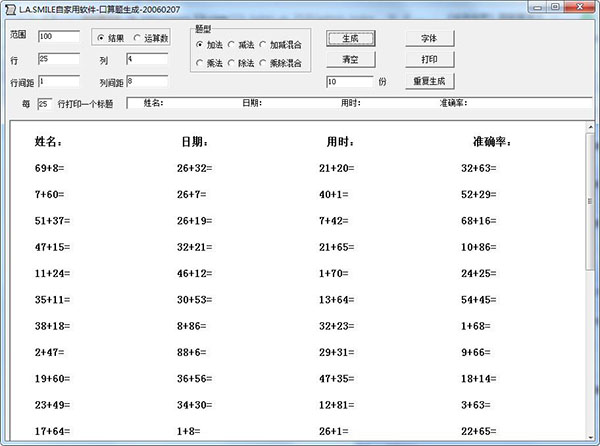
Task: Click the problem 38+18=
Action: (x=52, y=326)
